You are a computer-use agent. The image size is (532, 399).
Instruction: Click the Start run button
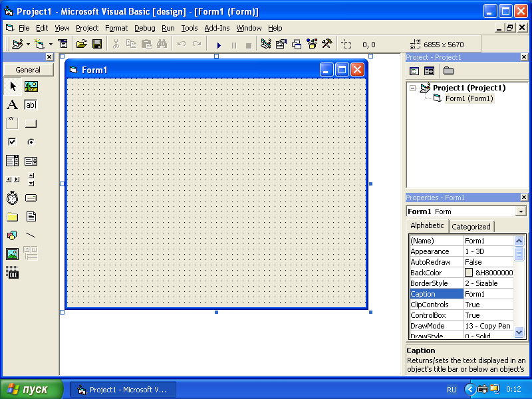coord(219,45)
